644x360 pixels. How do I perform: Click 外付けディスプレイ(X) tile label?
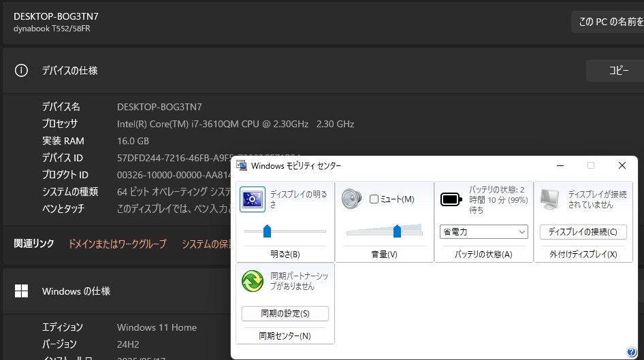pos(583,254)
